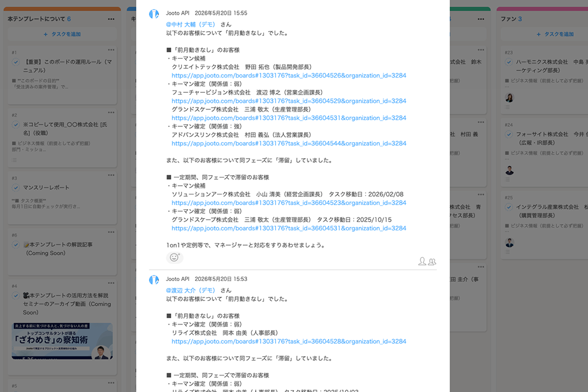Mark card ※コピーして使用 as complete
The image size is (588, 392).
[x=16, y=125]
